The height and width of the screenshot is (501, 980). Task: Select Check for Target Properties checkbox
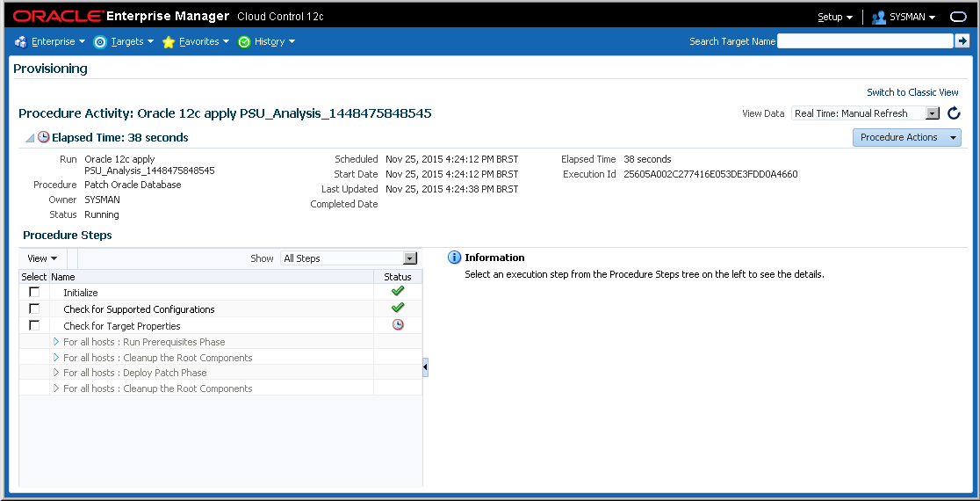coord(34,325)
